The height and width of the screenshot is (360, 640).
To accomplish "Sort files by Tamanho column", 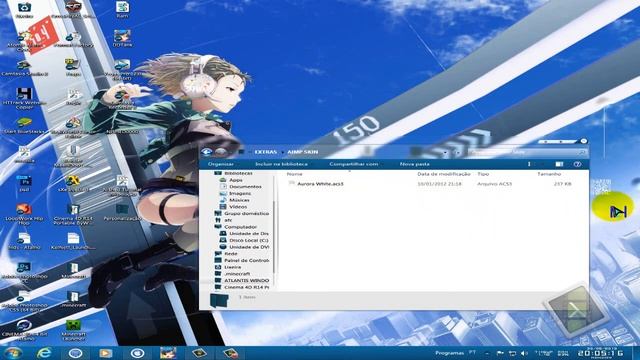I will click(x=549, y=174).
